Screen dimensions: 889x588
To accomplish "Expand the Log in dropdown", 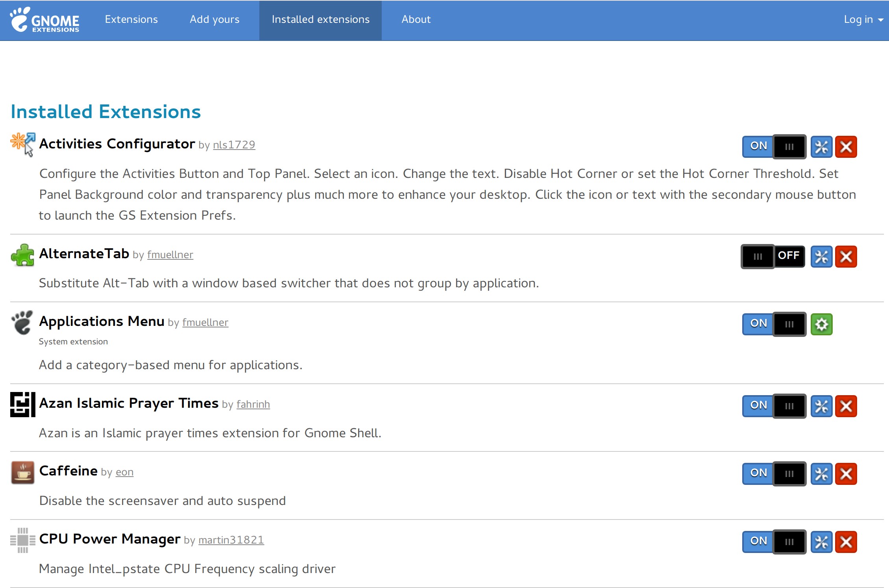I will 863,20.
